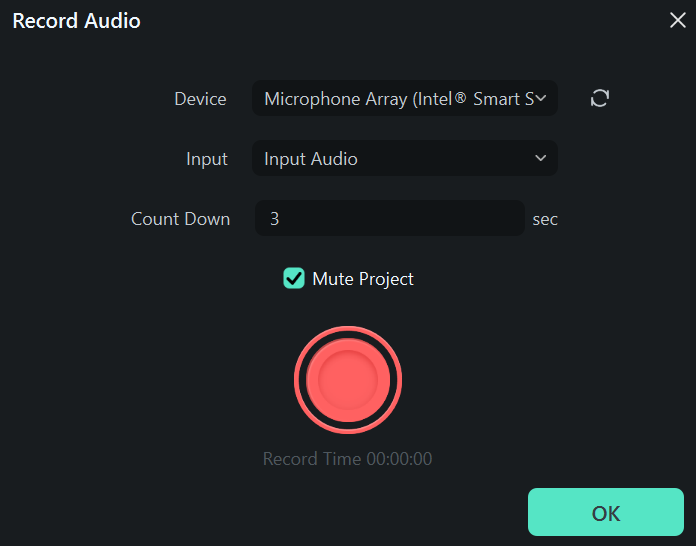Click the number 3 in Count Down

pyautogui.click(x=274, y=219)
